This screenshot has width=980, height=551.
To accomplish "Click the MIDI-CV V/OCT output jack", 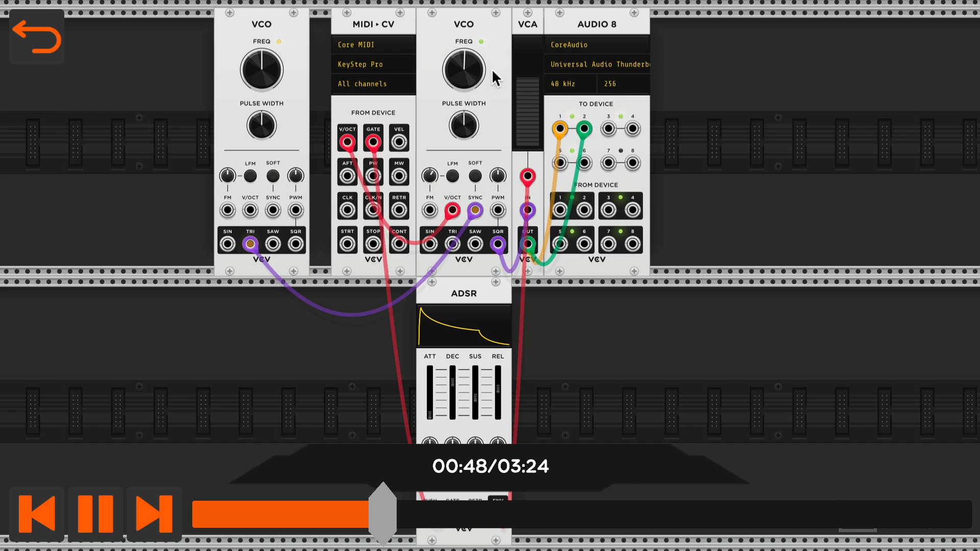I will point(348,142).
